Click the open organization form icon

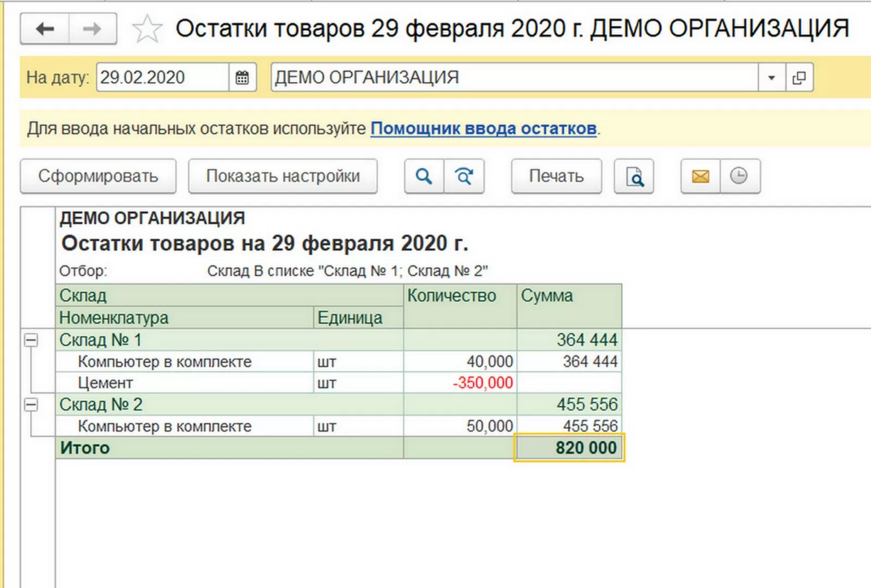pos(799,78)
